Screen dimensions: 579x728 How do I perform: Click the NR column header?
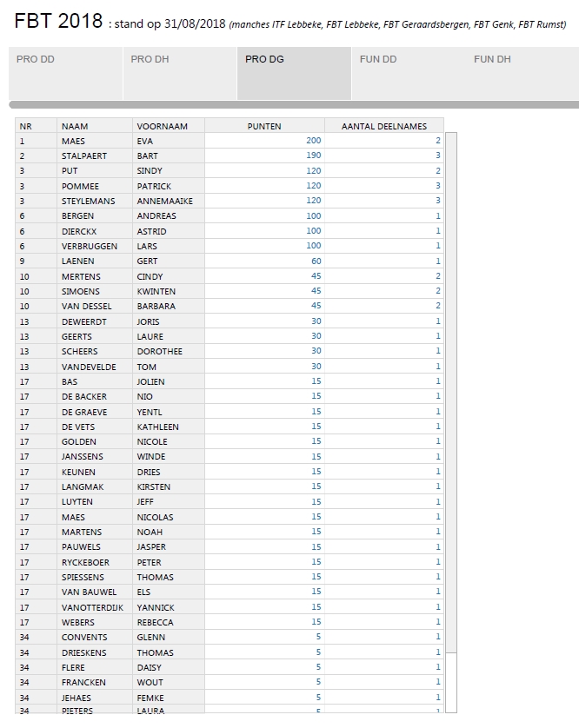coord(36,126)
